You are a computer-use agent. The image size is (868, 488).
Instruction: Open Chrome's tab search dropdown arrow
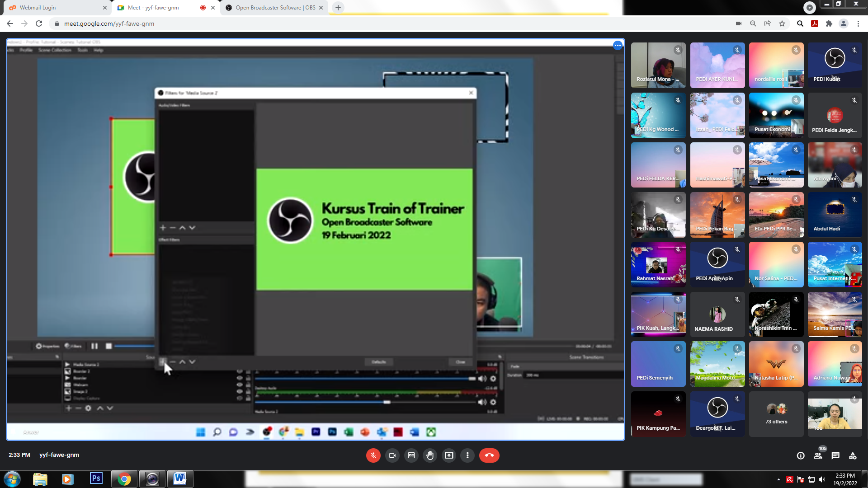tap(809, 7)
